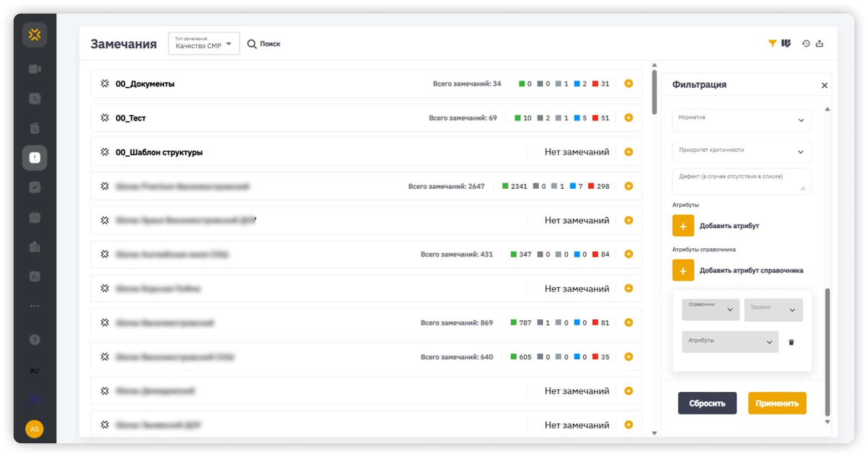Open the history clock icon in header
This screenshot has height=457, width=868.
click(x=806, y=44)
